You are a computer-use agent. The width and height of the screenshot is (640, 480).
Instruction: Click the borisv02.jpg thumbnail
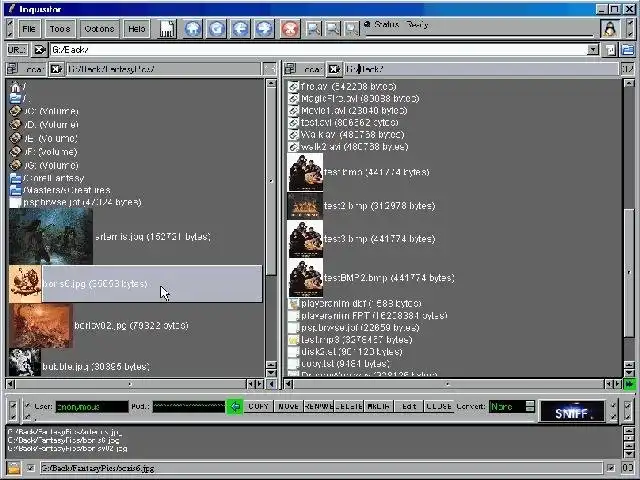41,326
